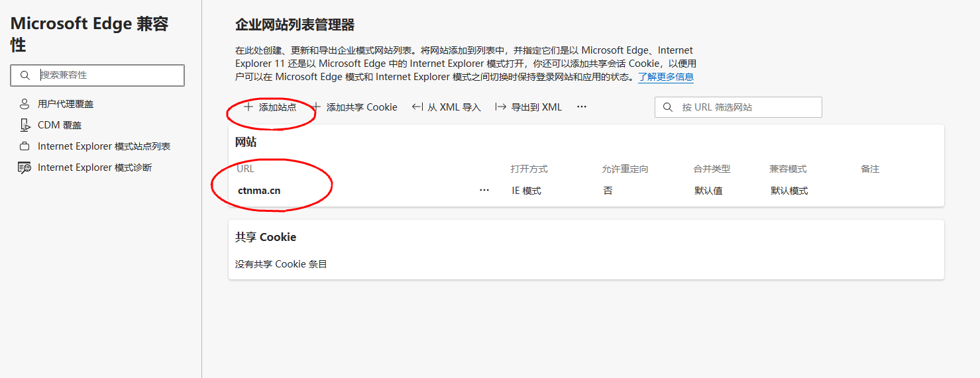
Task: Click the 导出到 XML button text
Action: click(x=537, y=107)
